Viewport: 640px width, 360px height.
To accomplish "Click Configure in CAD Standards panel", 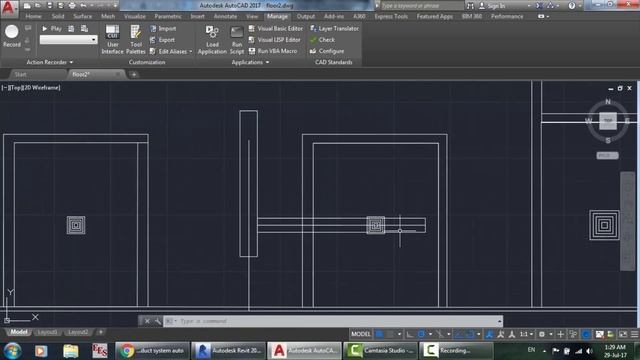I will (327, 51).
